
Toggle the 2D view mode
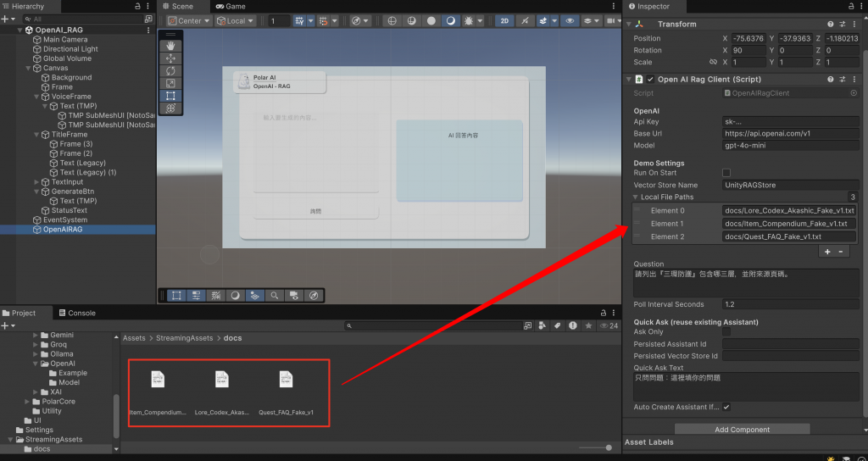tap(504, 21)
